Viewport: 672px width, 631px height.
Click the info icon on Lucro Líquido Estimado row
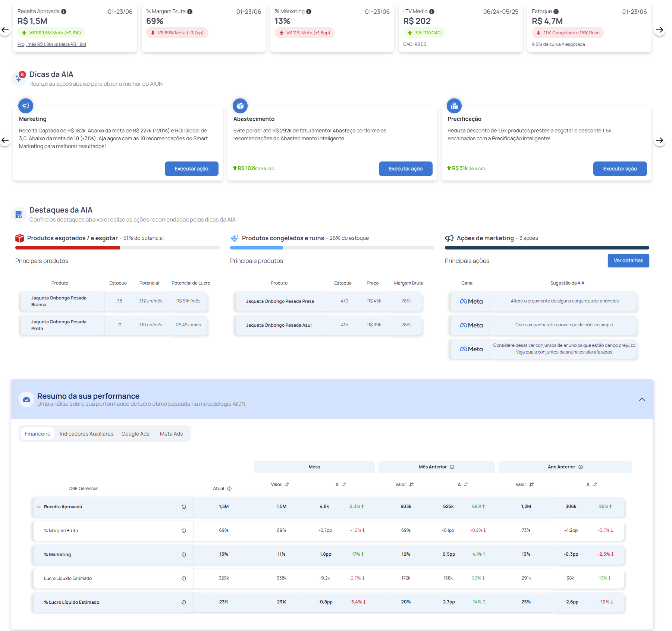click(183, 578)
